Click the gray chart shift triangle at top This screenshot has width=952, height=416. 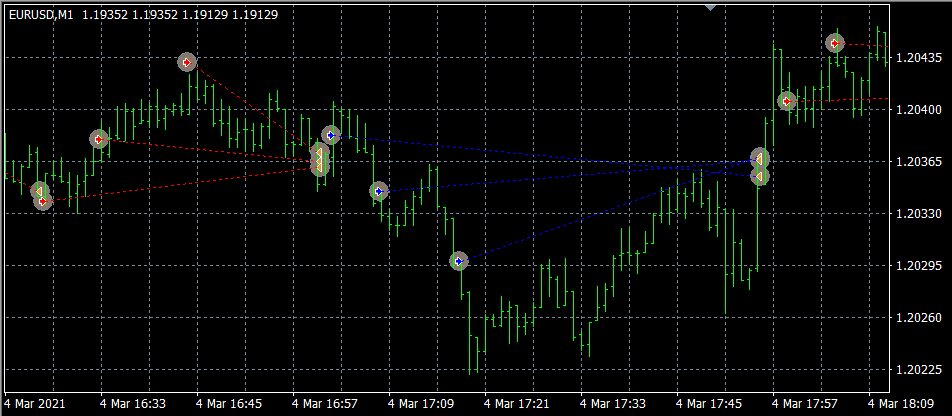click(710, 6)
